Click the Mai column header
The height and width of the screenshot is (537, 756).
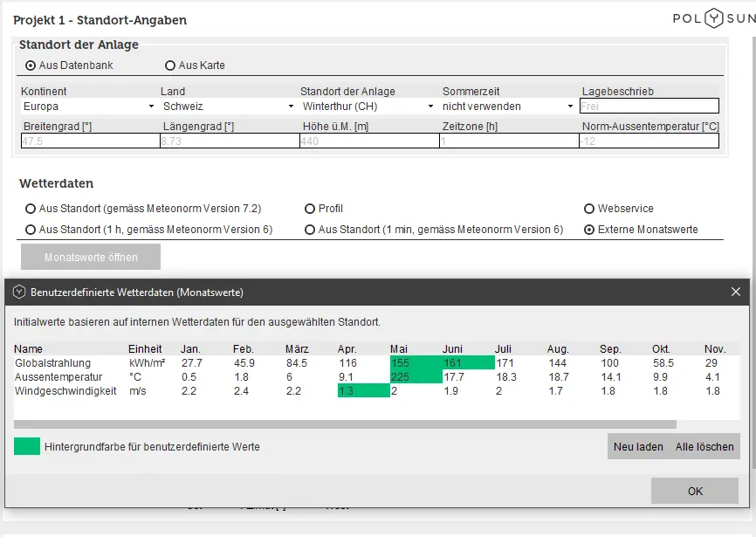[x=399, y=349]
